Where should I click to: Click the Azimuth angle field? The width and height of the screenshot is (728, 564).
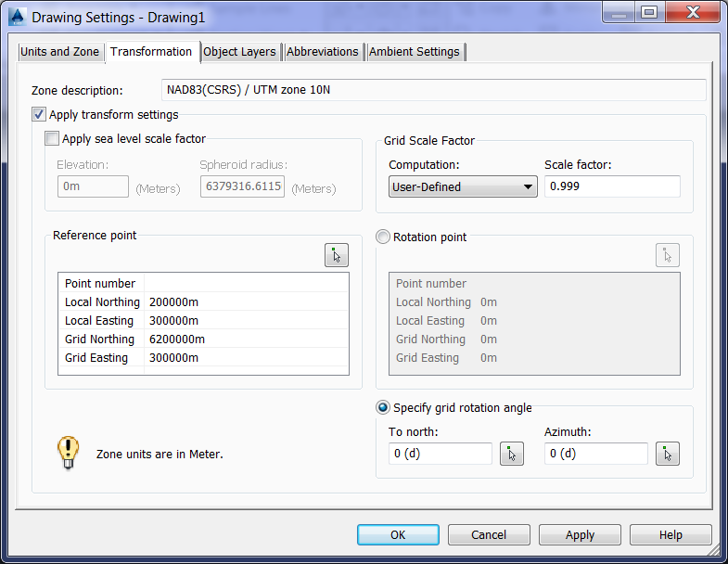[x=595, y=454]
